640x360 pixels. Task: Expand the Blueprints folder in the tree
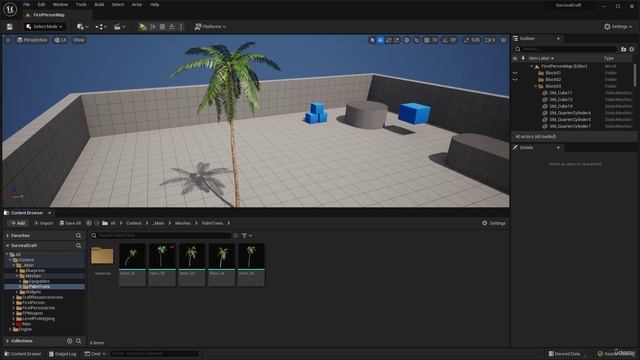pos(18,271)
